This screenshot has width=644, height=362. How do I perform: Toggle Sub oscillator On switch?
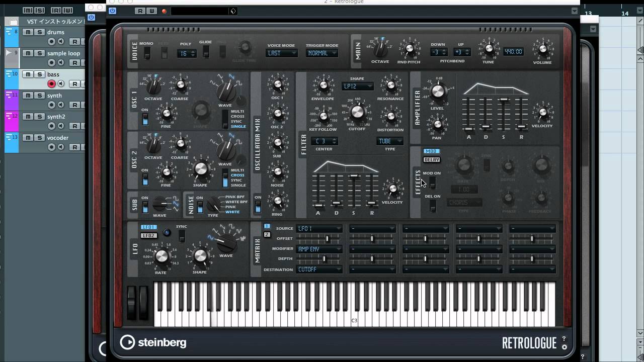145,207
